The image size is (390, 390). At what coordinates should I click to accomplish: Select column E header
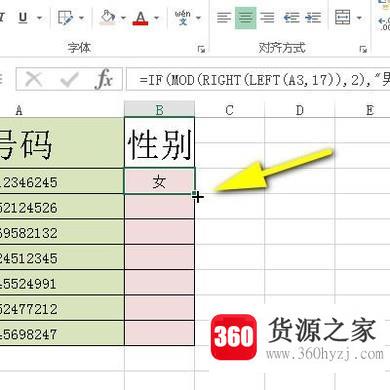click(x=363, y=110)
